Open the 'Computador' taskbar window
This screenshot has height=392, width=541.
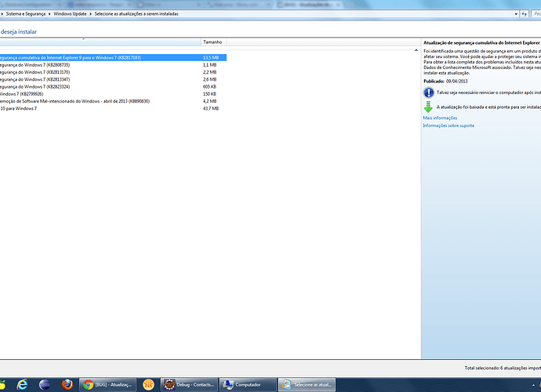(x=248, y=384)
